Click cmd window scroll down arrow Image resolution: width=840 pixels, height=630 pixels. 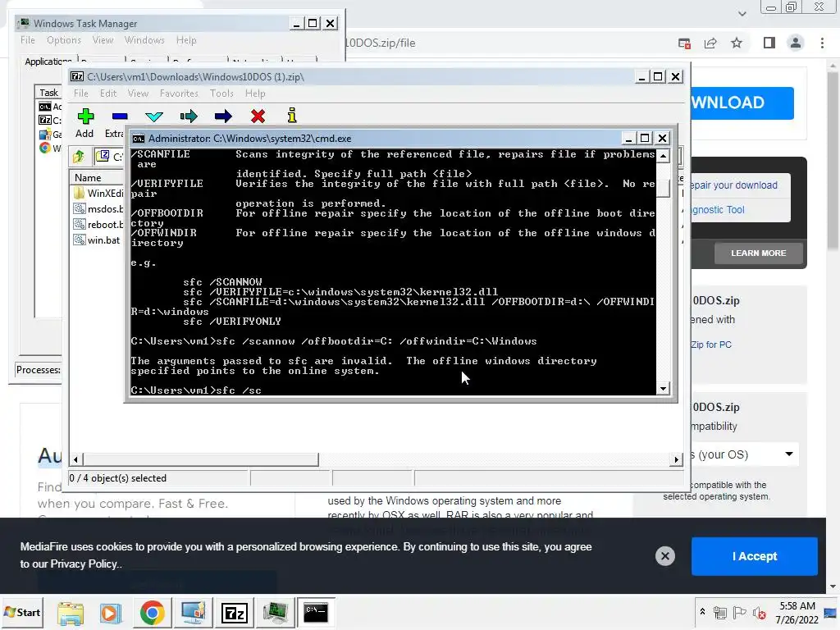click(663, 389)
